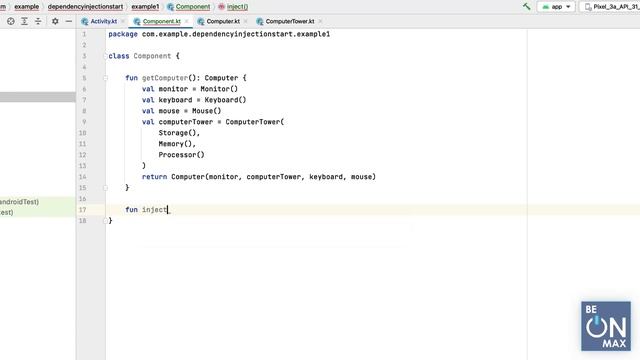Close the Component.kt tab
This screenshot has height=360, width=640.
(187, 21)
